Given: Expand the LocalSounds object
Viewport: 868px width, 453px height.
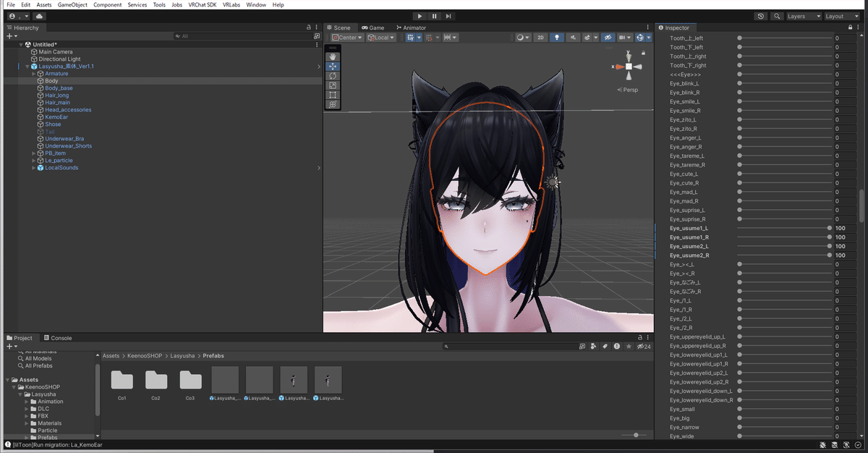Looking at the screenshot, I should coord(34,168).
